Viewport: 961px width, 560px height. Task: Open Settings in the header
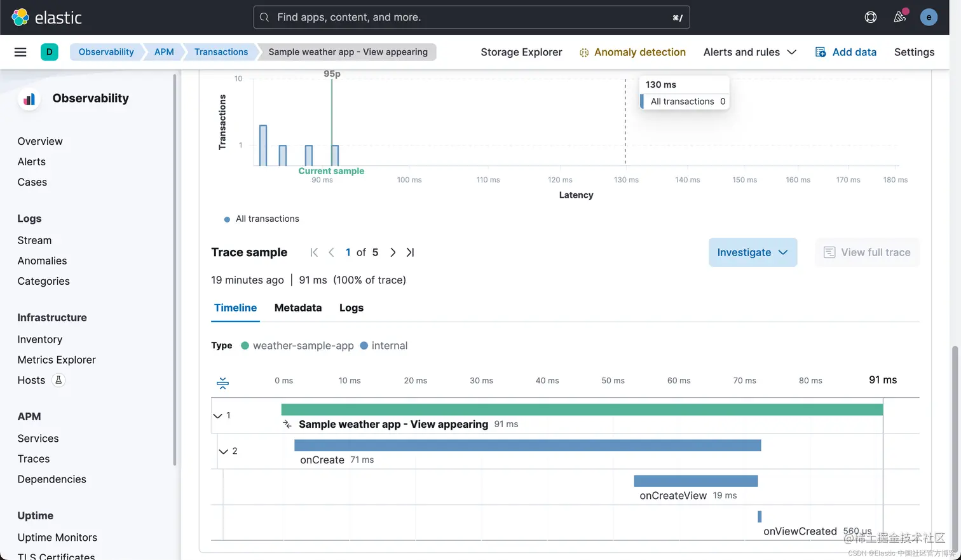pyautogui.click(x=914, y=52)
